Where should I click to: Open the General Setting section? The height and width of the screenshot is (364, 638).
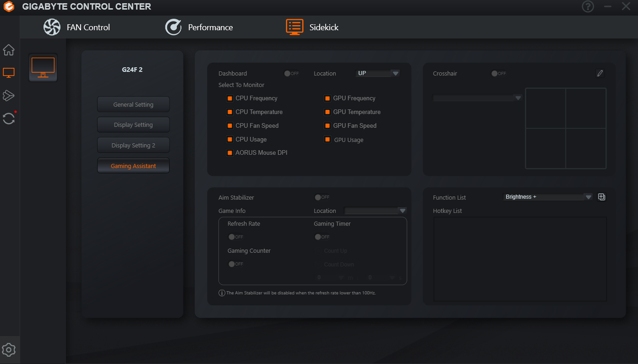(x=133, y=104)
